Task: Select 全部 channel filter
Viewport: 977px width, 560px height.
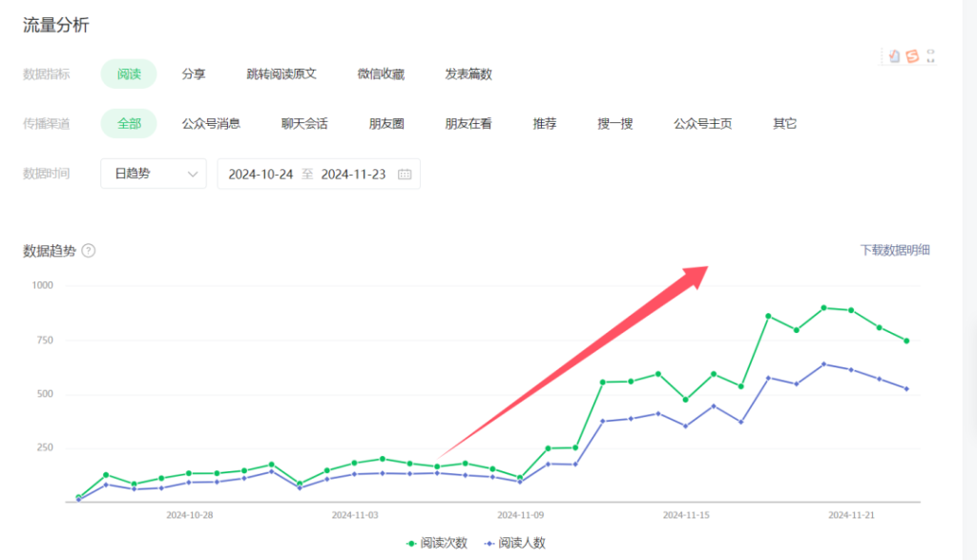Action: coord(129,123)
